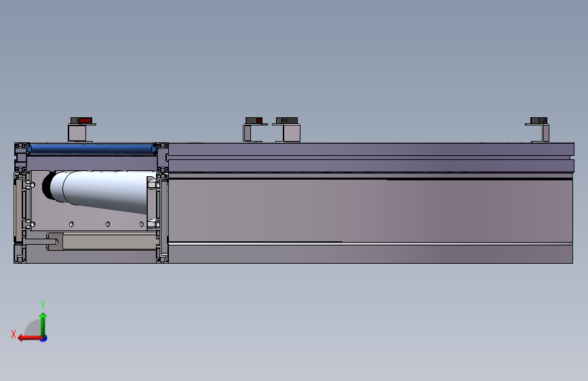Select the olive cylinder body below the roller
Image resolution: width=588 pixels, height=381 pixels.
click(x=109, y=241)
